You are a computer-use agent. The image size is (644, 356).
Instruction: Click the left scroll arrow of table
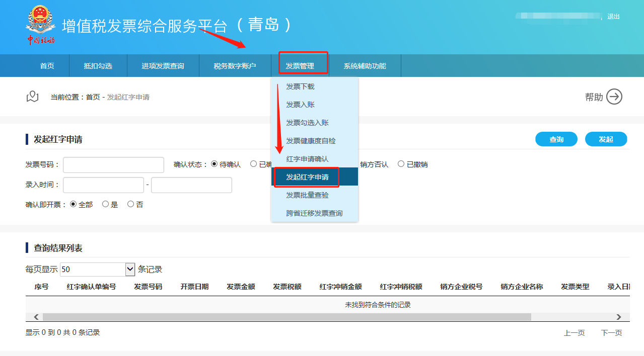point(36,317)
